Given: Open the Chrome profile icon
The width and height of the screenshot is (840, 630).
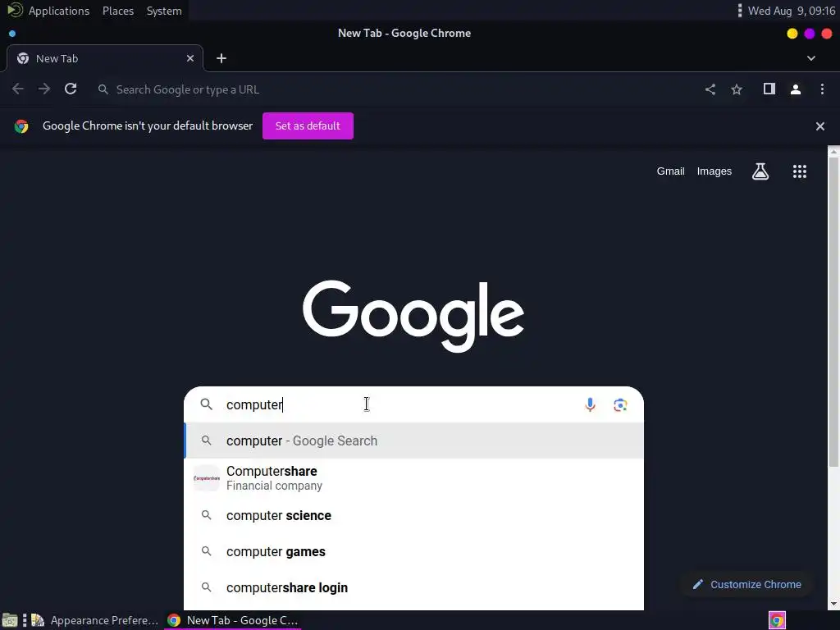Looking at the screenshot, I should 796,89.
